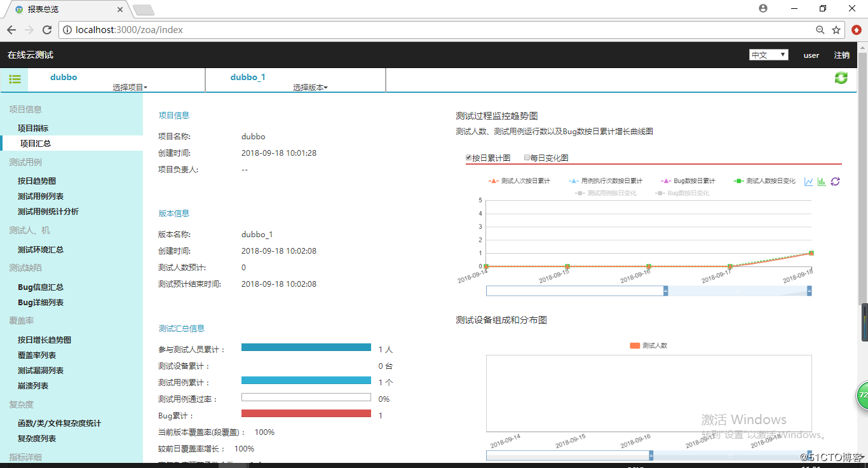868x468 pixels.
Task: Open 测试用例列表 in sidebar
Action: [x=41, y=196]
